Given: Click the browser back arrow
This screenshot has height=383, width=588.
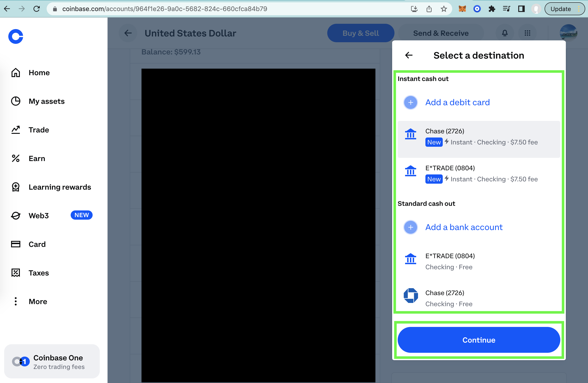Looking at the screenshot, I should (x=7, y=9).
